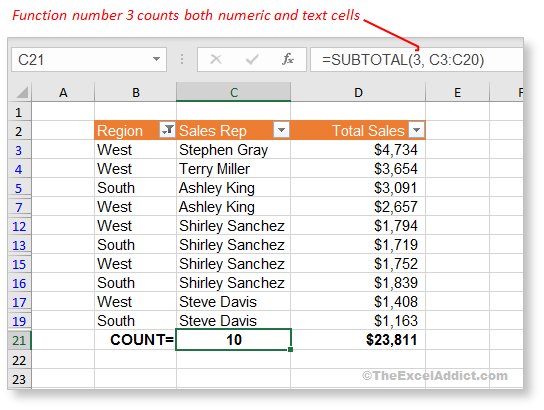Image resolution: width=544 pixels, height=410 pixels.
Task: Click the $3,654 cell
Action: tap(358, 169)
